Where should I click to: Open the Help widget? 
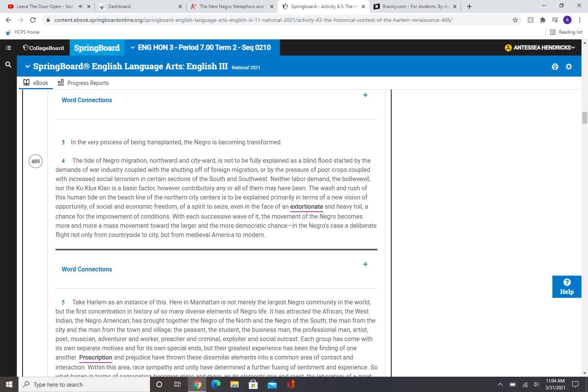[567, 287]
